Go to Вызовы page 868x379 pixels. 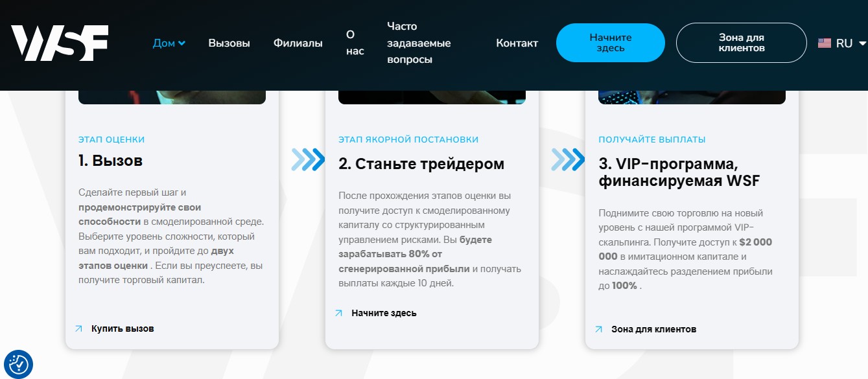point(229,43)
